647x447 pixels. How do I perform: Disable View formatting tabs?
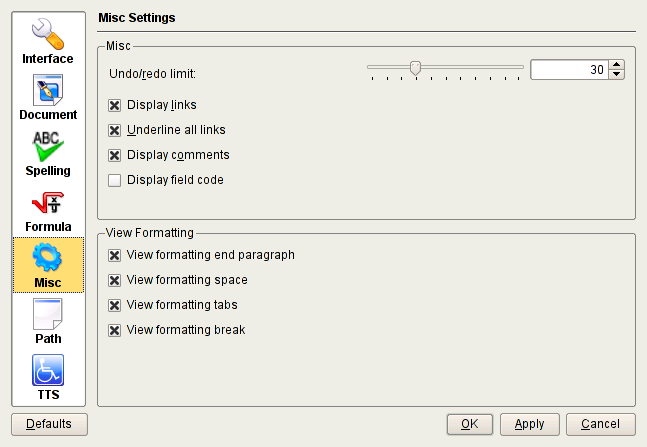115,305
